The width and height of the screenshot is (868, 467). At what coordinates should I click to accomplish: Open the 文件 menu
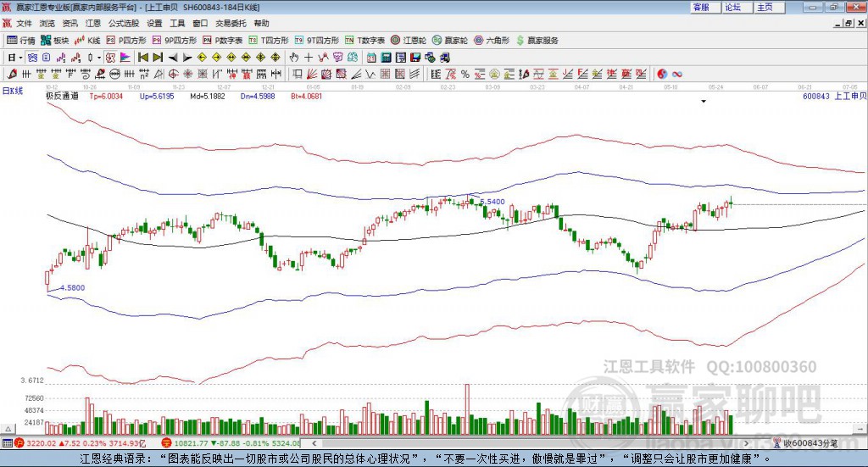25,23
